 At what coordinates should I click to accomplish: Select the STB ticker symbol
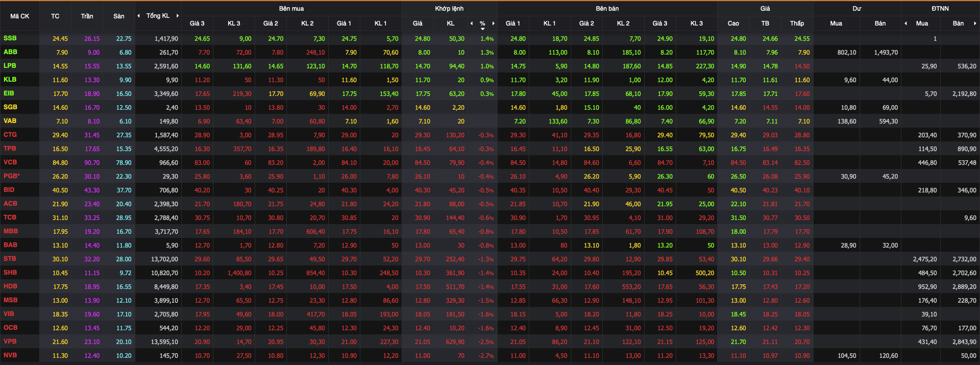pos(10,259)
